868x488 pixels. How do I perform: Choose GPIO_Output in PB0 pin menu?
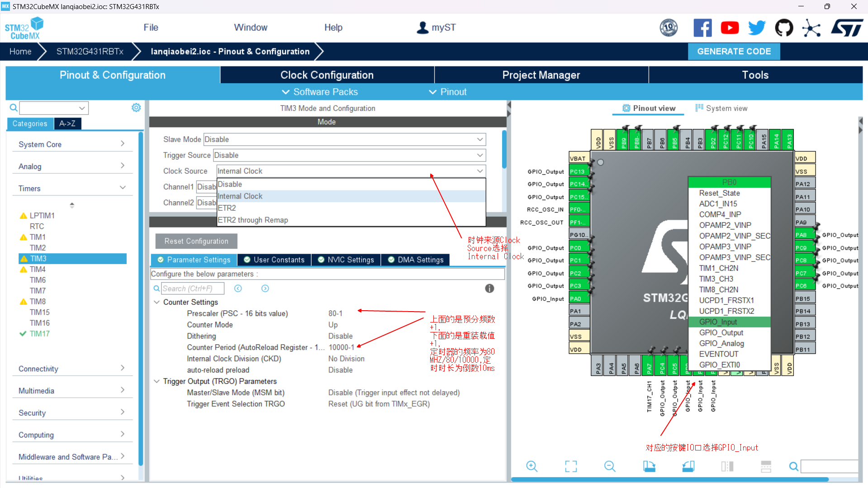click(729, 332)
